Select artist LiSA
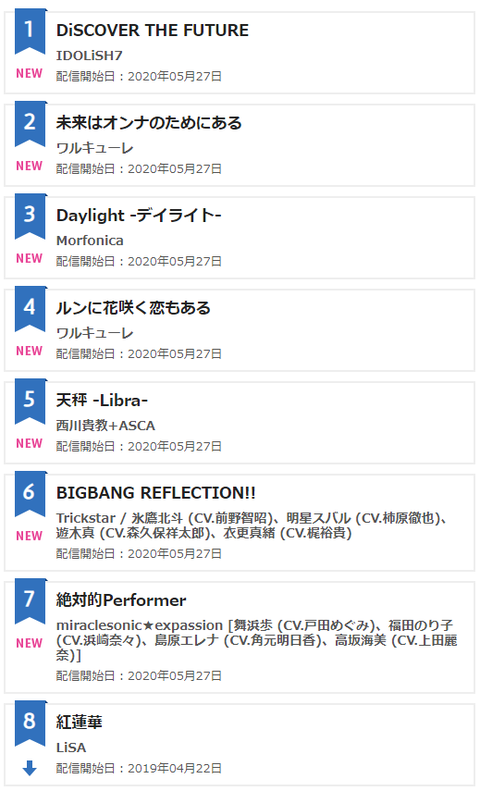The width and height of the screenshot is (480, 791). click(x=71, y=747)
